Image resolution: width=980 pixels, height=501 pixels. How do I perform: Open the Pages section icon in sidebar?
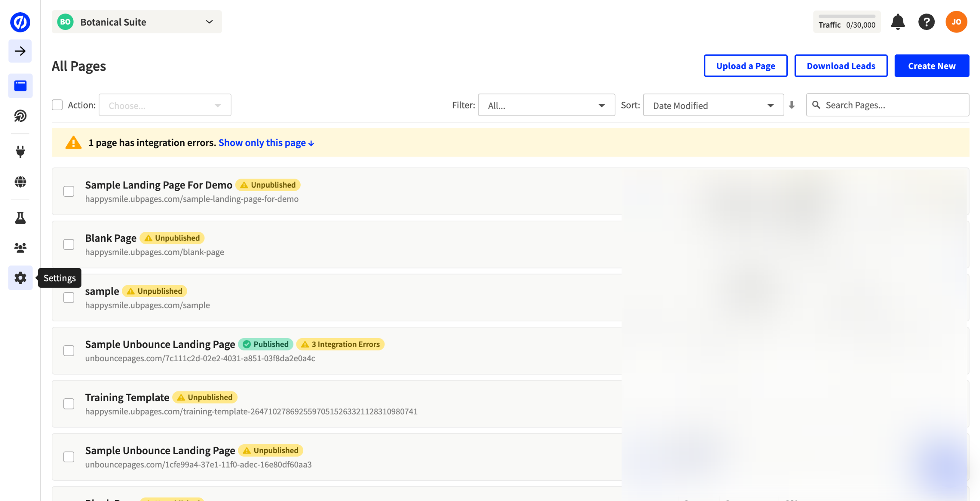click(x=20, y=85)
